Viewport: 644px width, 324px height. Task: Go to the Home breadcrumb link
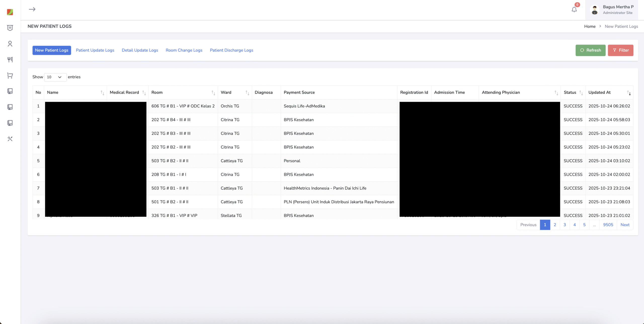[590, 26]
